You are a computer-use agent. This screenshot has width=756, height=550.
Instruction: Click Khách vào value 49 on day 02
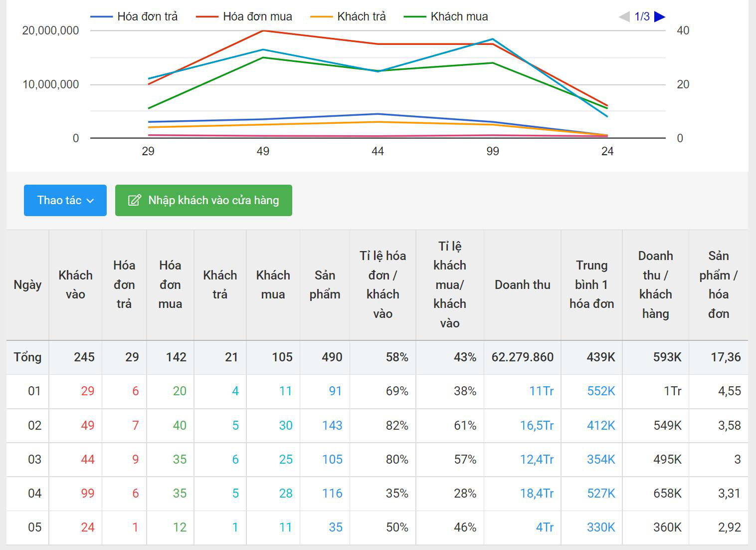pos(88,425)
